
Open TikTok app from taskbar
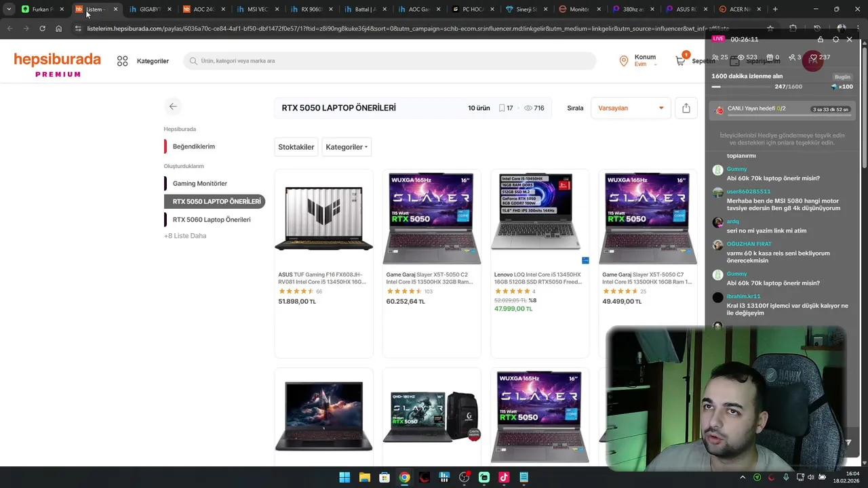(504, 477)
